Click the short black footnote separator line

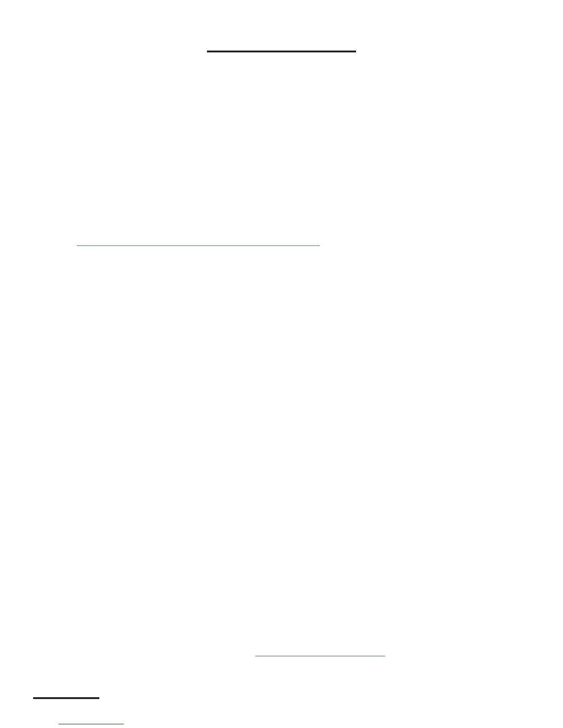[66, 699]
